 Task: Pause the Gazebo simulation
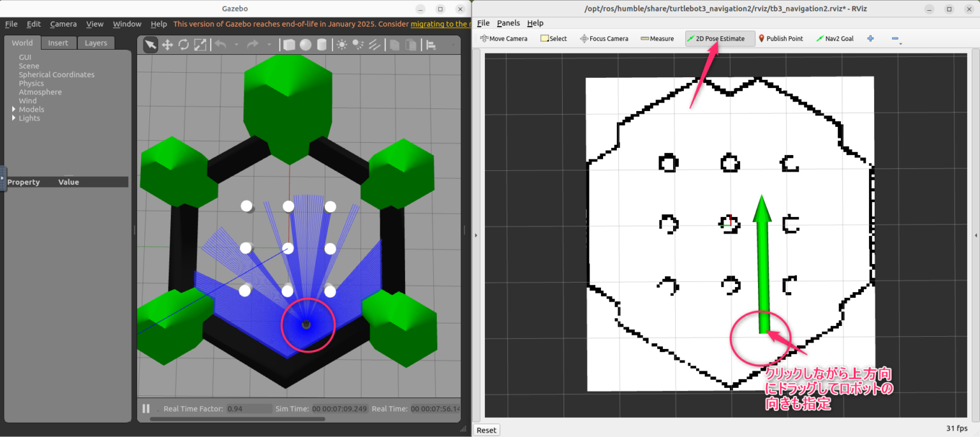coord(145,408)
